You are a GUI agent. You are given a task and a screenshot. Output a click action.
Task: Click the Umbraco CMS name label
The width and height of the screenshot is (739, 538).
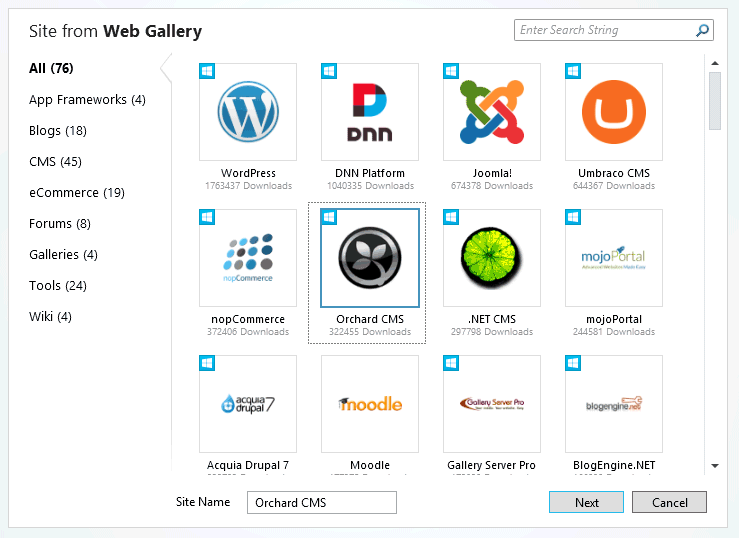pos(614,173)
